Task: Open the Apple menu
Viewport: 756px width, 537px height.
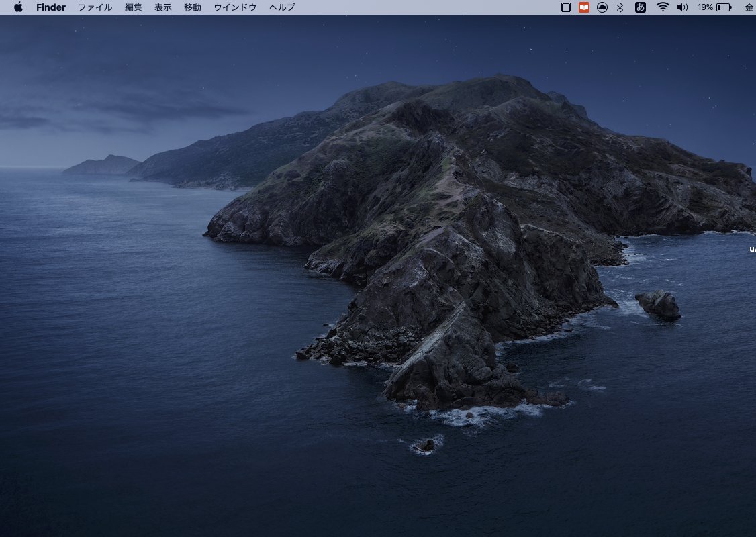Action: [x=18, y=7]
